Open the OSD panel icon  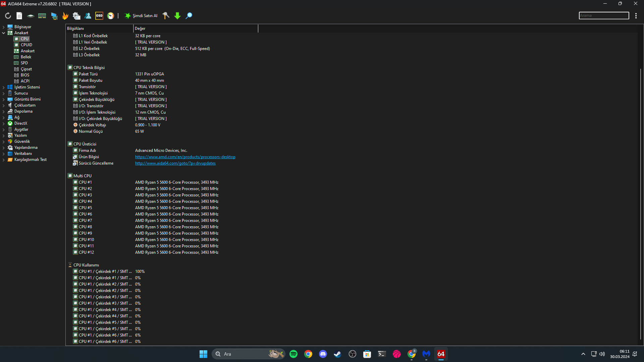99,16
